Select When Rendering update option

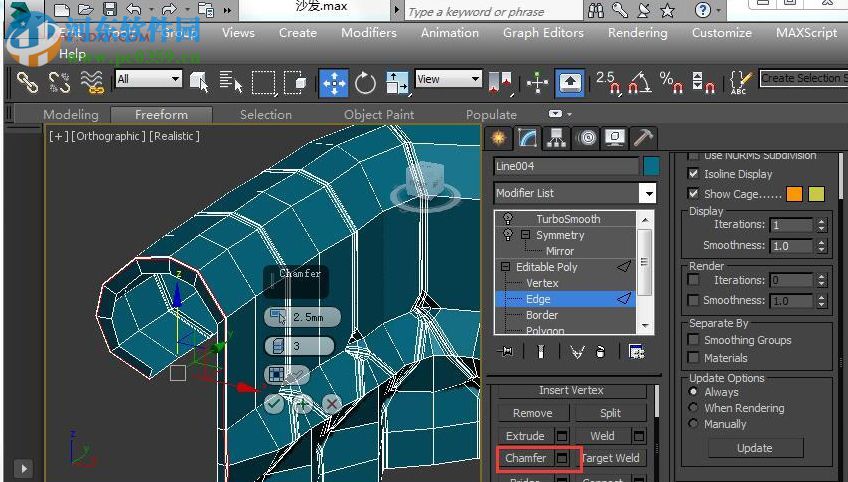[693, 407]
